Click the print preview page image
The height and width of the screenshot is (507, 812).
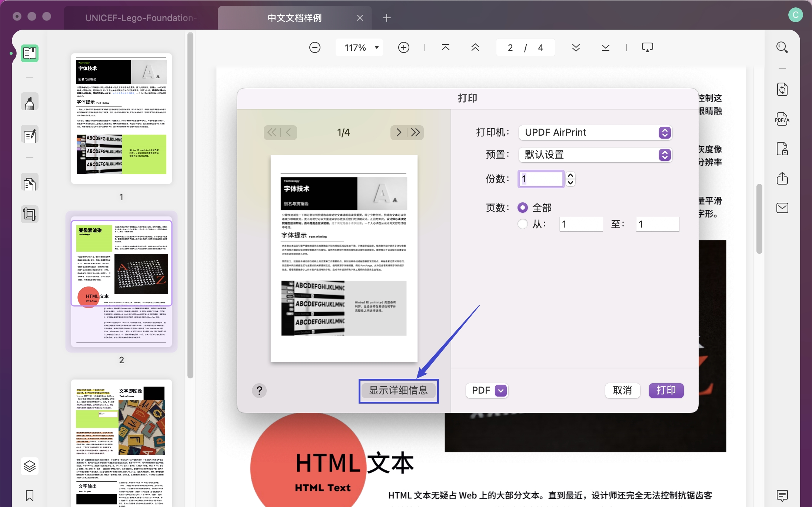pos(344,258)
